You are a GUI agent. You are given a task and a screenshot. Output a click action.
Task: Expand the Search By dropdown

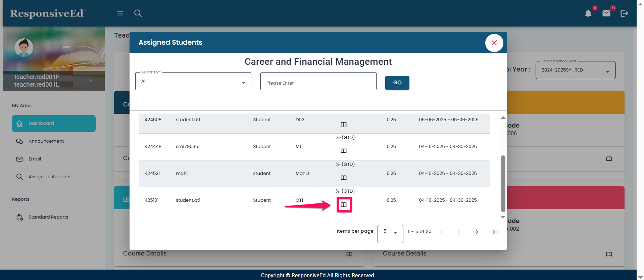tap(193, 82)
